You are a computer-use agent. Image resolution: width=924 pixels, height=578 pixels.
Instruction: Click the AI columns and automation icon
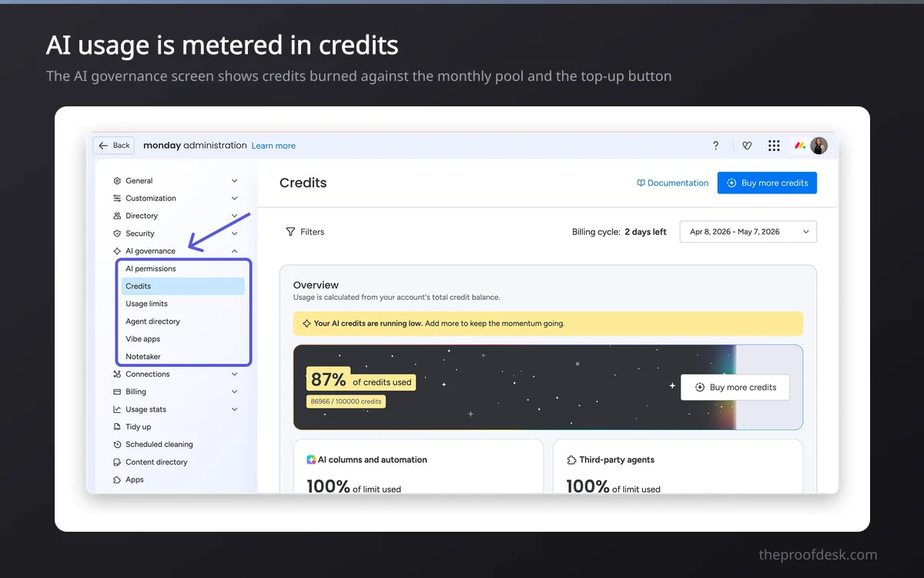tap(311, 460)
